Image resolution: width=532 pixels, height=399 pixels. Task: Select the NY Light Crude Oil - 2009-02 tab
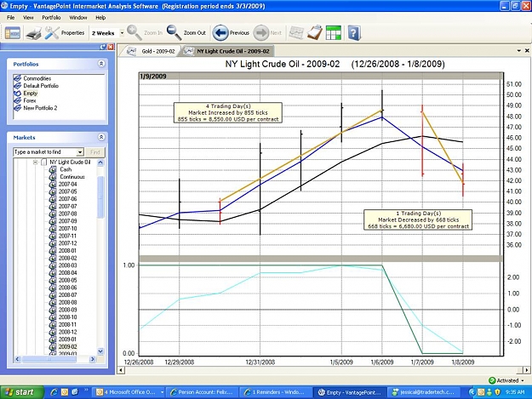(x=227, y=51)
